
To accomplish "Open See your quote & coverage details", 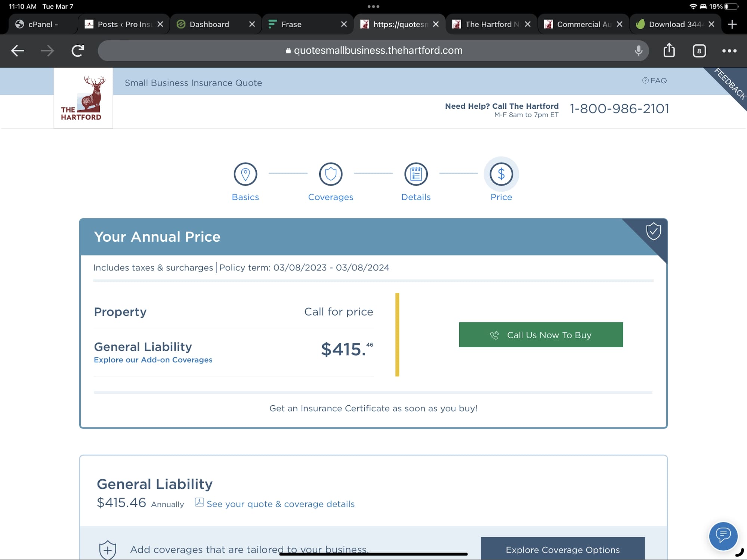I will point(280,504).
